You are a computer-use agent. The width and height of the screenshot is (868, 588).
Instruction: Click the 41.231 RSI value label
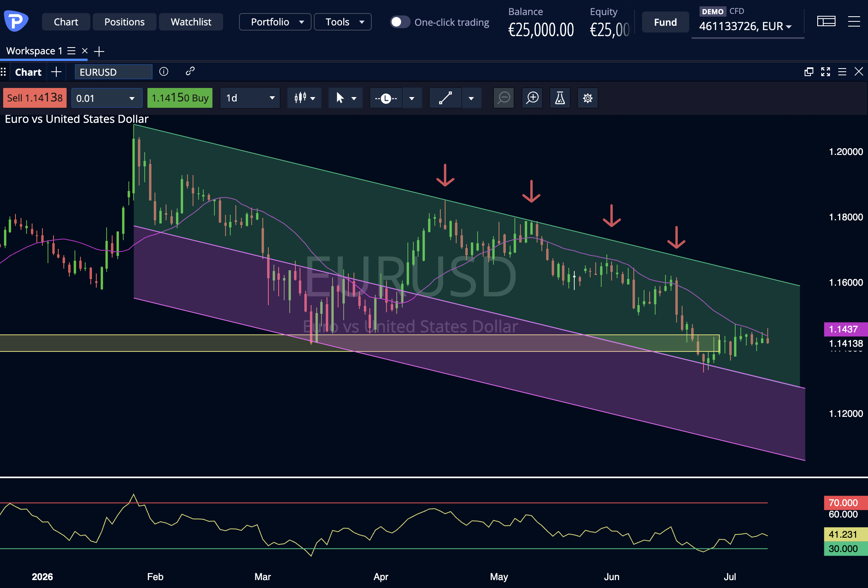pyautogui.click(x=845, y=534)
